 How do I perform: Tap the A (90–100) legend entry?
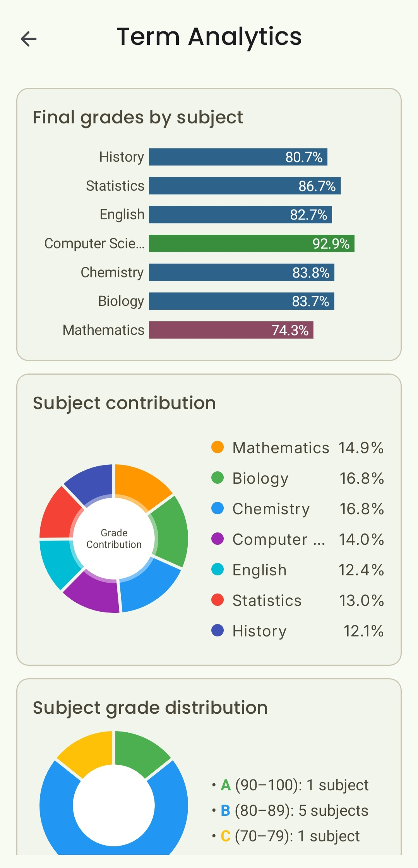[294, 785]
